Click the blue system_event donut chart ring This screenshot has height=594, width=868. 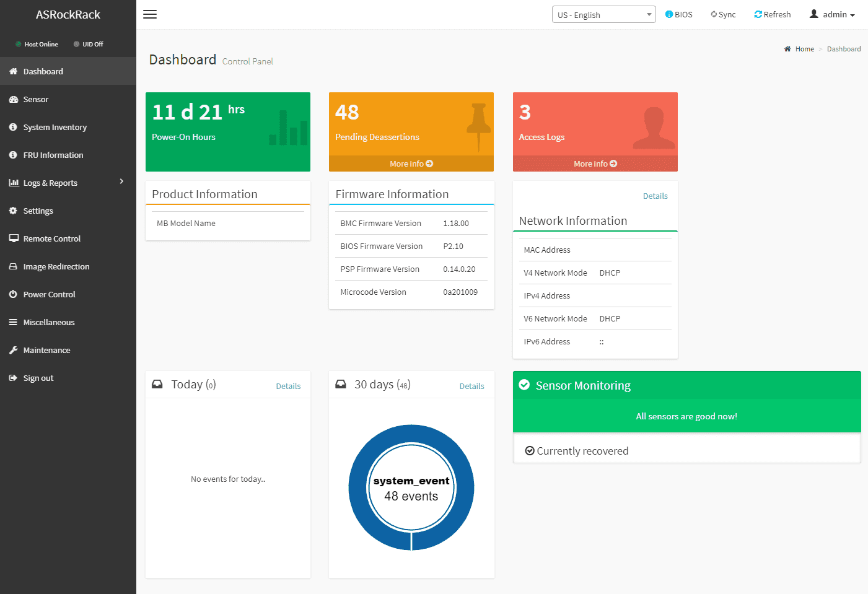pyautogui.click(x=359, y=487)
